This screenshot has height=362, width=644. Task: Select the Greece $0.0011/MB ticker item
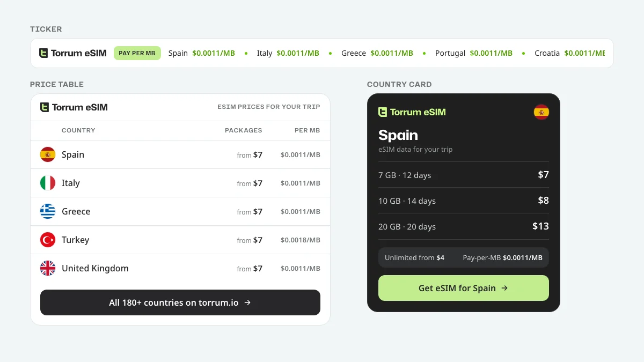377,53
